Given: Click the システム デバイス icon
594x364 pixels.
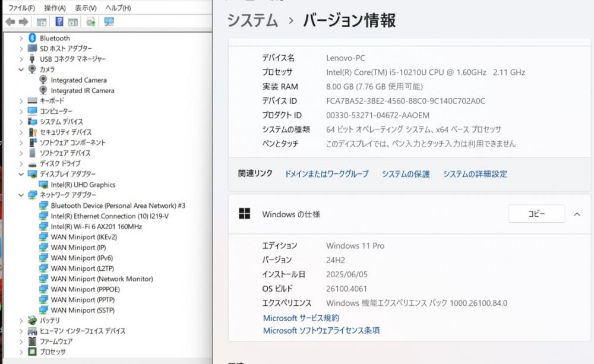Looking at the screenshot, I should tap(32, 122).
